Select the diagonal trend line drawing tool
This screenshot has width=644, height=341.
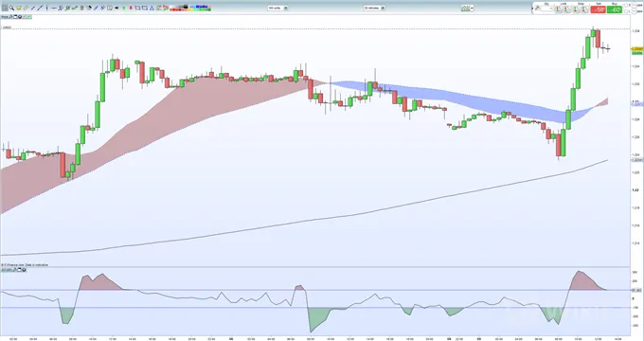coord(40,8)
